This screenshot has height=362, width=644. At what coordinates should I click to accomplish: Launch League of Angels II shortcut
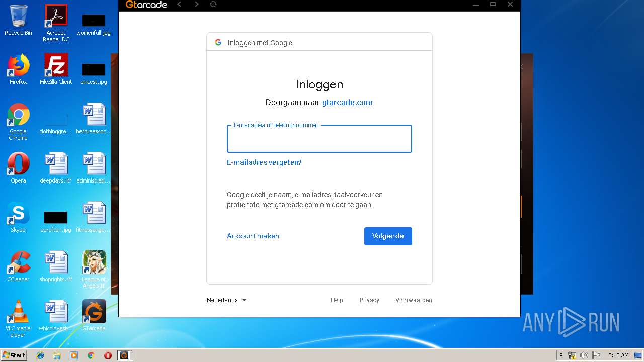click(x=94, y=269)
